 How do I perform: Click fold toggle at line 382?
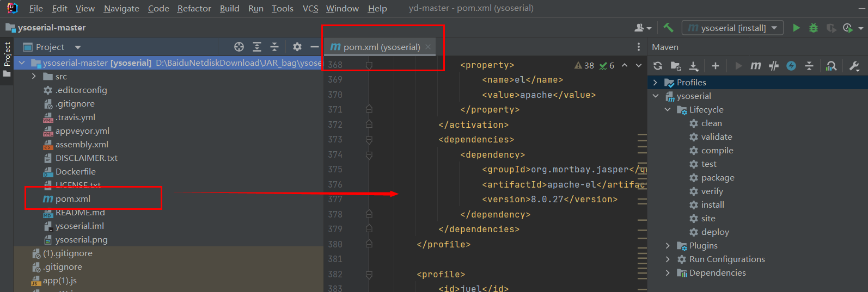pos(369,274)
